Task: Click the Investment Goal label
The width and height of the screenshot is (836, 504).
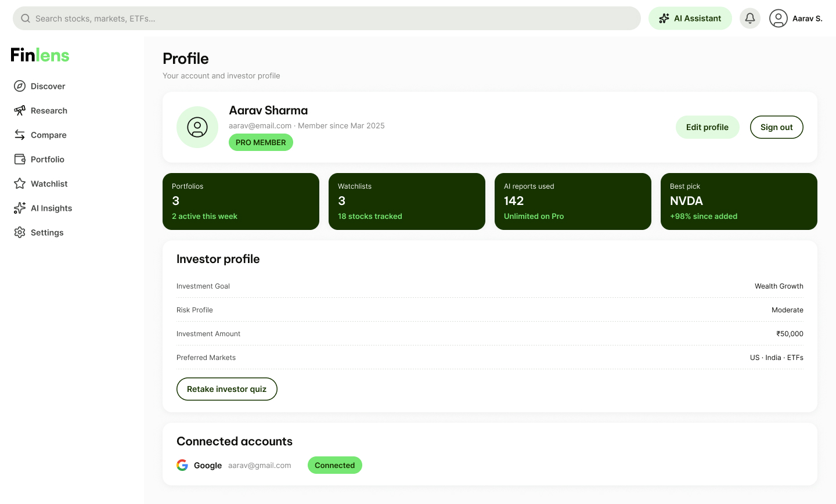Action: click(x=203, y=286)
